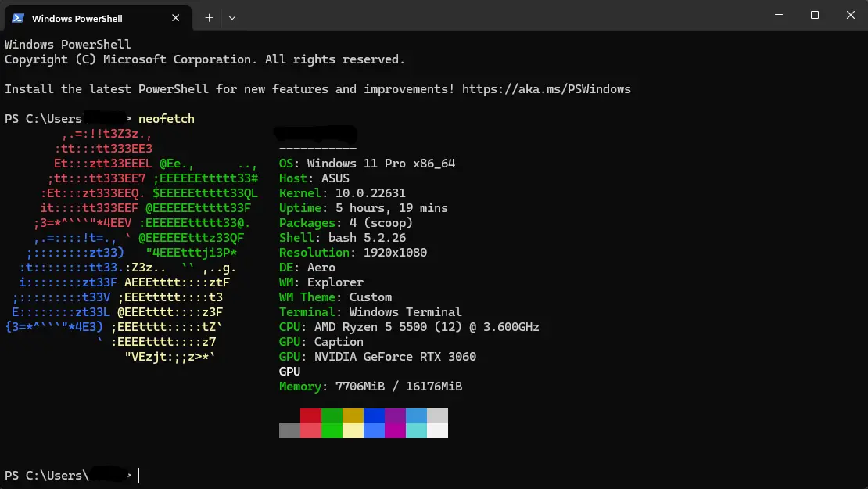Click the Shell: bash 5.2.26 line
Screen dimensions: 868x489
pyautogui.click(x=342, y=238)
